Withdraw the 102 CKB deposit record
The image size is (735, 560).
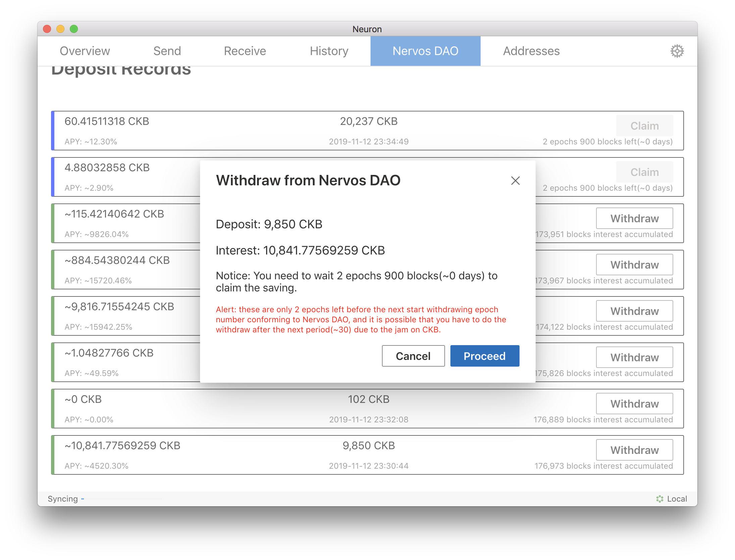click(634, 404)
